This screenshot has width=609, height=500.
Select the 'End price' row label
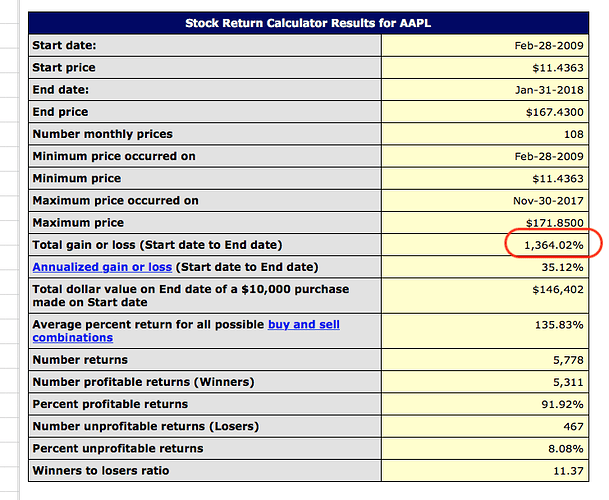pos(60,112)
